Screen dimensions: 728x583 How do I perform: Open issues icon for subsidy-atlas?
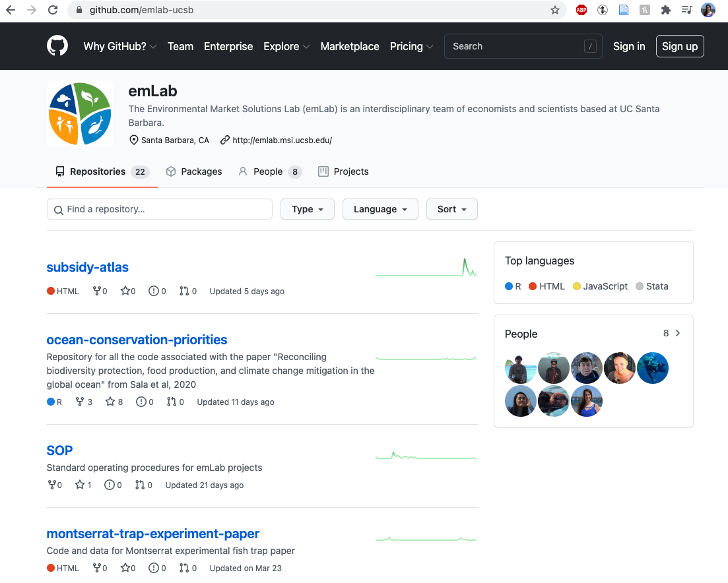tap(154, 291)
